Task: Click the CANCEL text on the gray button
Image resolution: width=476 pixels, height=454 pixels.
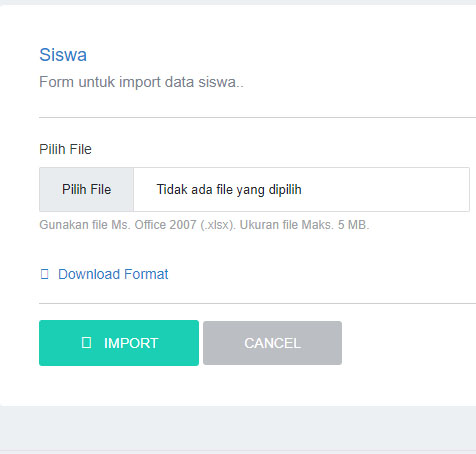Action: 272,343
